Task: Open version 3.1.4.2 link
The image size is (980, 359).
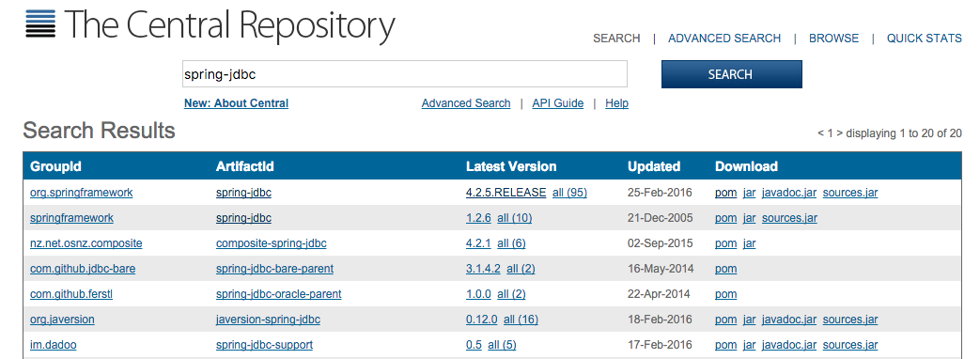Action: 483,269
